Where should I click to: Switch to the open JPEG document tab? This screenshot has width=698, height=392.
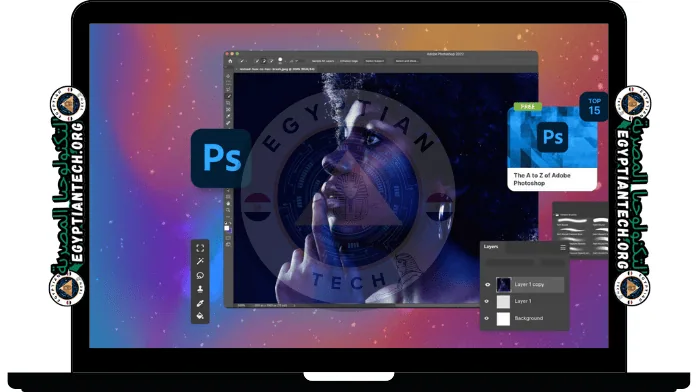(x=277, y=69)
